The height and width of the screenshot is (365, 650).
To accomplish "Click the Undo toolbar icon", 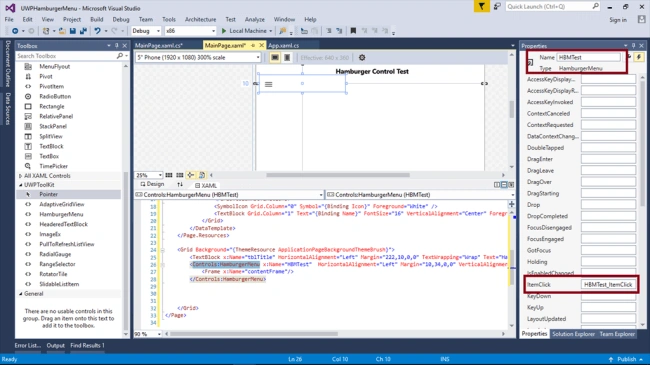I will (97, 31).
